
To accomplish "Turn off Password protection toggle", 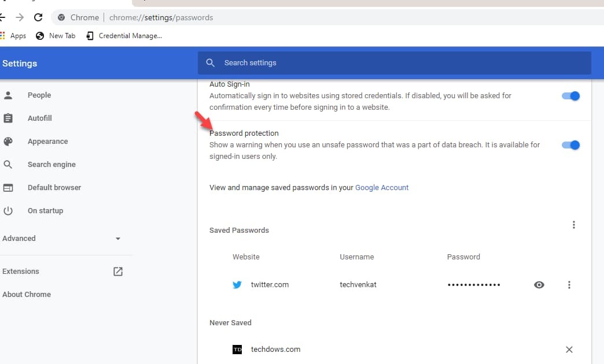I will pos(570,145).
